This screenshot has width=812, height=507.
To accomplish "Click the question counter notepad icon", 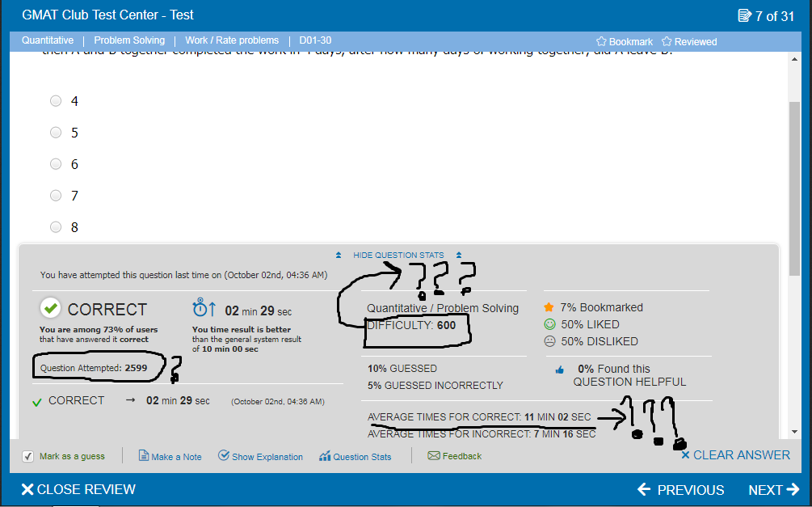I will pyautogui.click(x=745, y=15).
